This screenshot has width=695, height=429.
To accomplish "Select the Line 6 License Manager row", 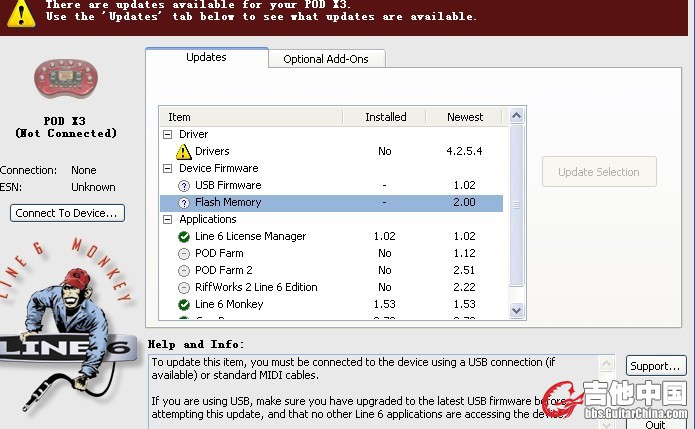I will point(332,237).
